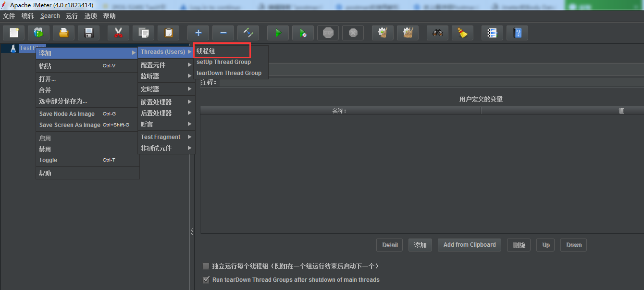The height and width of the screenshot is (290, 644).
Task: Open the 运行 menu
Action: 72,16
